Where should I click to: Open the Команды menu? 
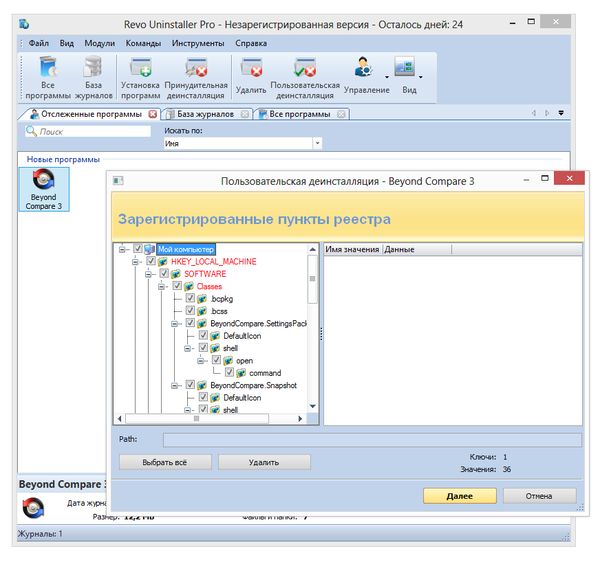coord(143,43)
